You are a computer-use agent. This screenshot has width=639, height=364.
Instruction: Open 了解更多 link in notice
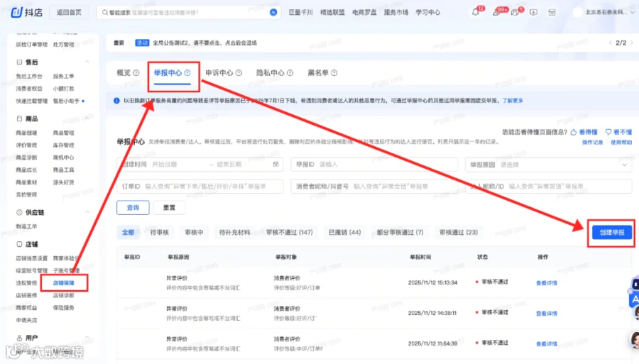[x=513, y=101]
